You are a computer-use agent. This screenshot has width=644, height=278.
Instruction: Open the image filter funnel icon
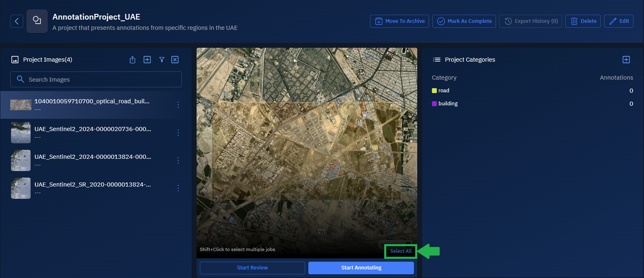coord(162,60)
